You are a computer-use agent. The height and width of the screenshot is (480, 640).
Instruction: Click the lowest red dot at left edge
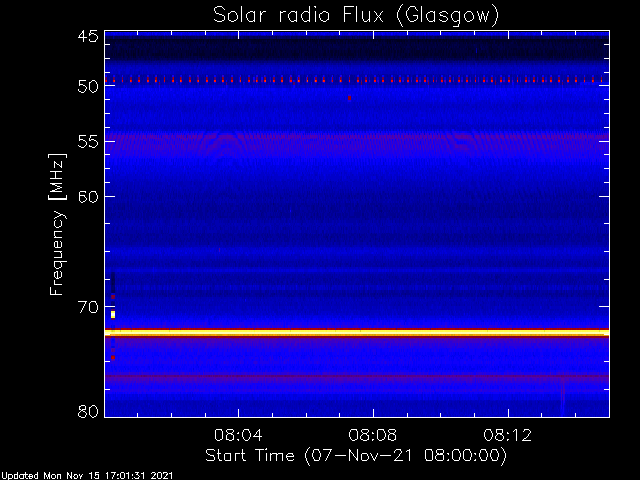(113, 358)
